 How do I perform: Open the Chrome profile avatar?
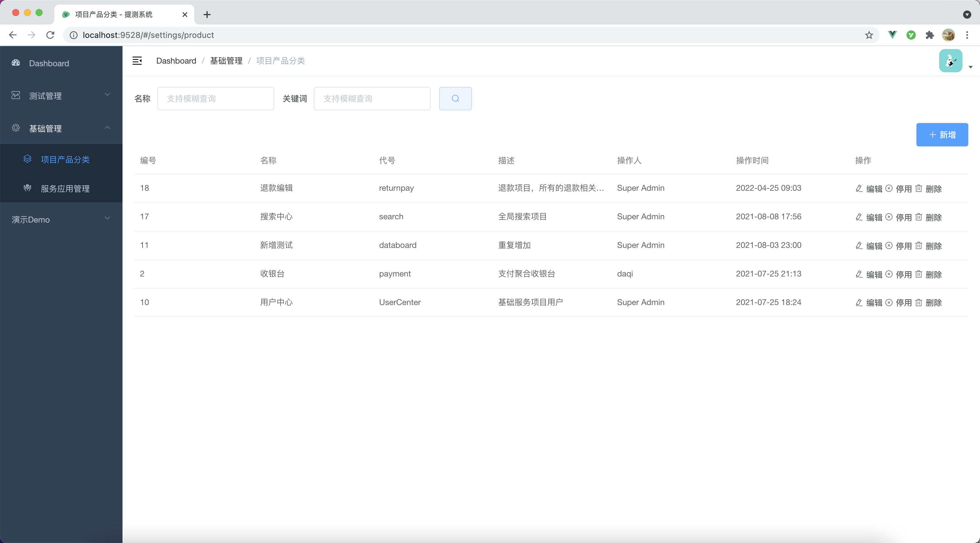949,35
